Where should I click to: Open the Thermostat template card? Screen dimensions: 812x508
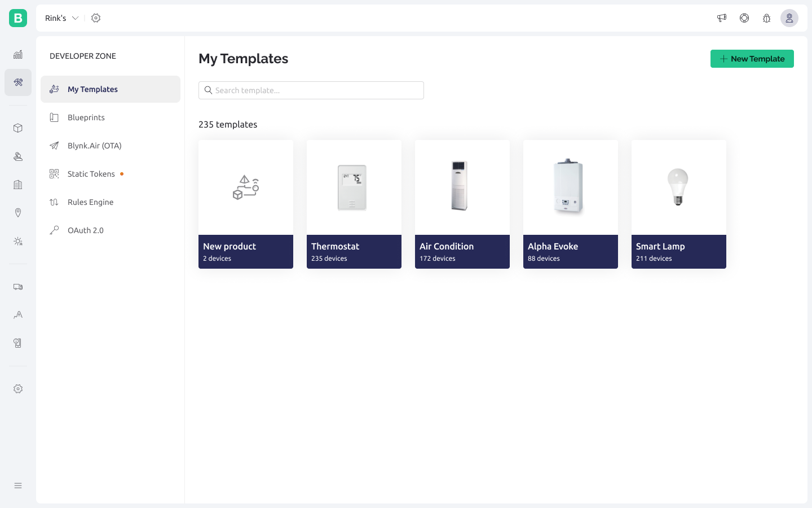coord(354,204)
